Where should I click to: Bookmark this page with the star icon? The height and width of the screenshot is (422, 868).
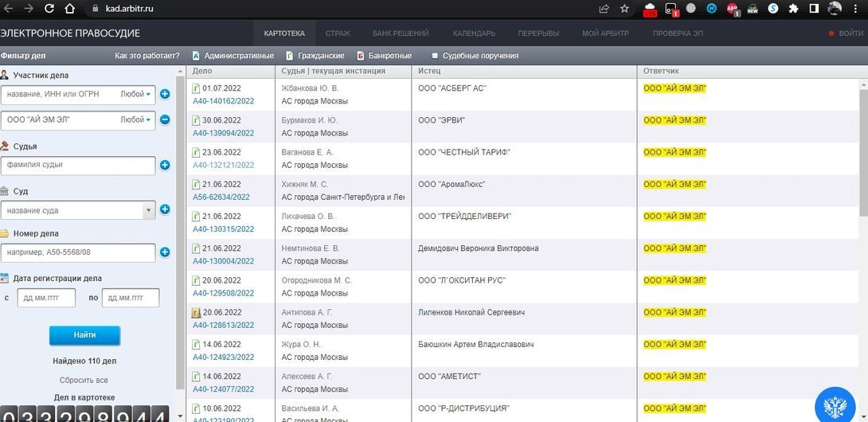pyautogui.click(x=625, y=9)
